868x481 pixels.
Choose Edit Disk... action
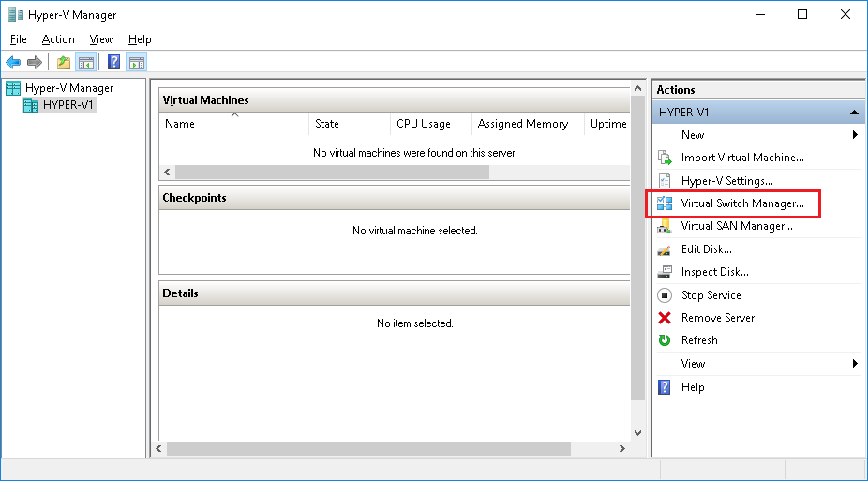(707, 249)
